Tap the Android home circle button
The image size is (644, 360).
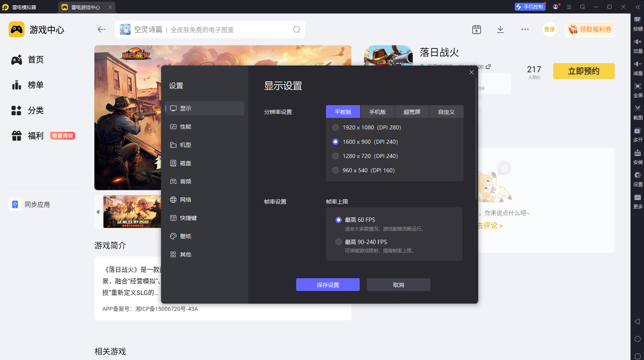[x=637, y=339]
